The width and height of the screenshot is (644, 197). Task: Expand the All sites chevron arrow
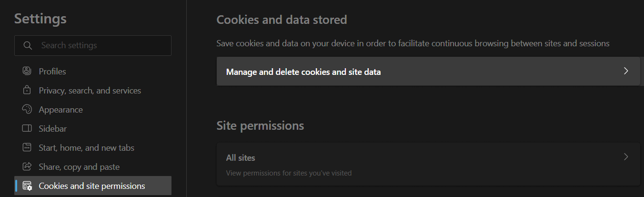626,157
